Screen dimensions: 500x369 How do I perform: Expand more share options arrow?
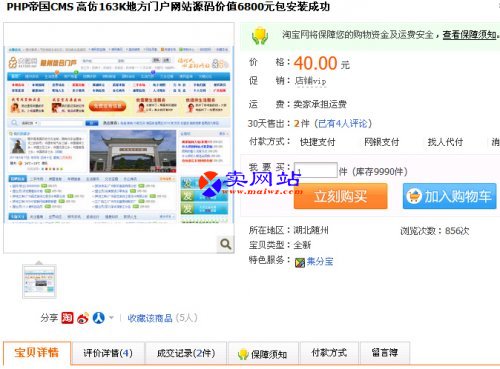(111, 317)
